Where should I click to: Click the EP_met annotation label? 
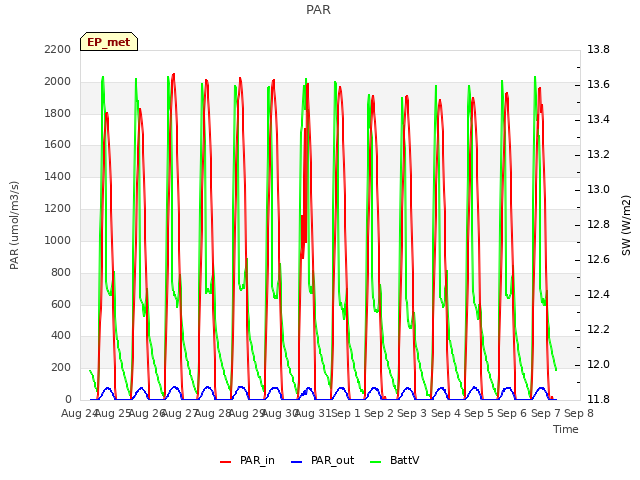(x=109, y=42)
